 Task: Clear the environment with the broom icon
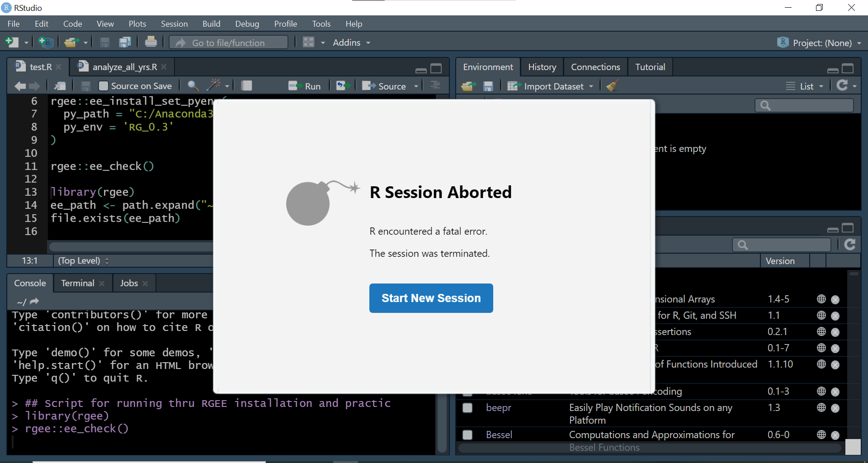tap(612, 85)
